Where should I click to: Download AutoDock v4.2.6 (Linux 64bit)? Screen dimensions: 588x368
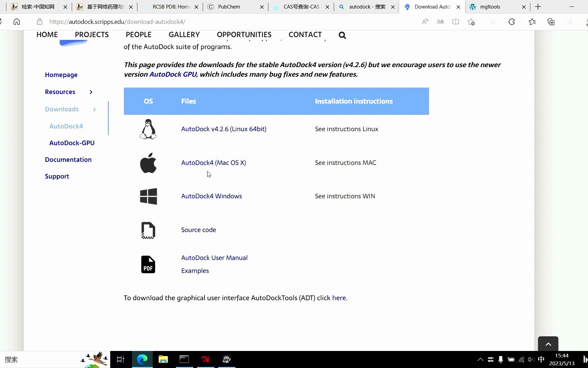tap(224, 129)
